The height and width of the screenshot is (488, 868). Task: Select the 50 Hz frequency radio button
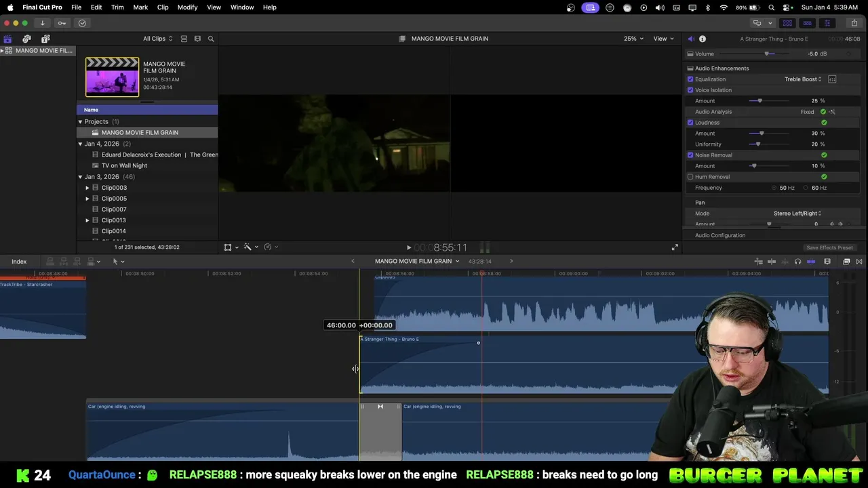pyautogui.click(x=774, y=188)
